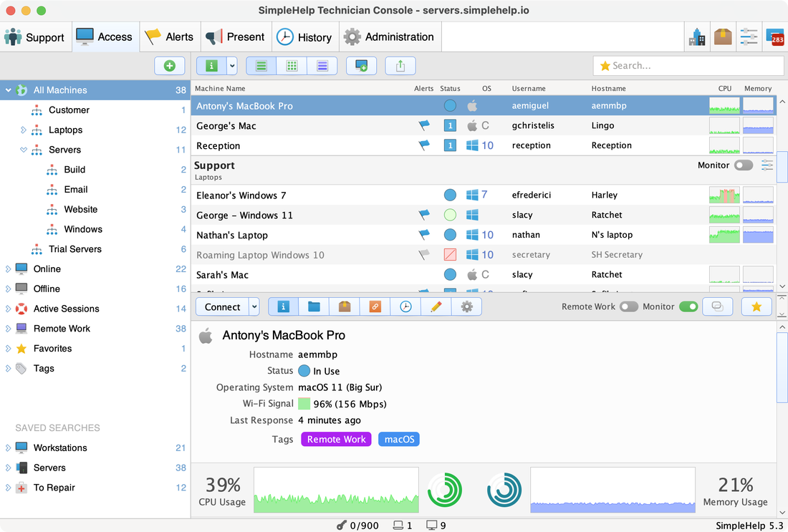
Task: Open the notifications icon showing 283
Action: tap(775, 37)
